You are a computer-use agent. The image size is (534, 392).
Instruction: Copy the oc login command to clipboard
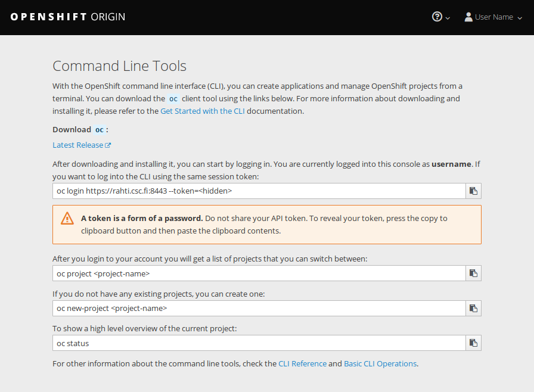473,191
